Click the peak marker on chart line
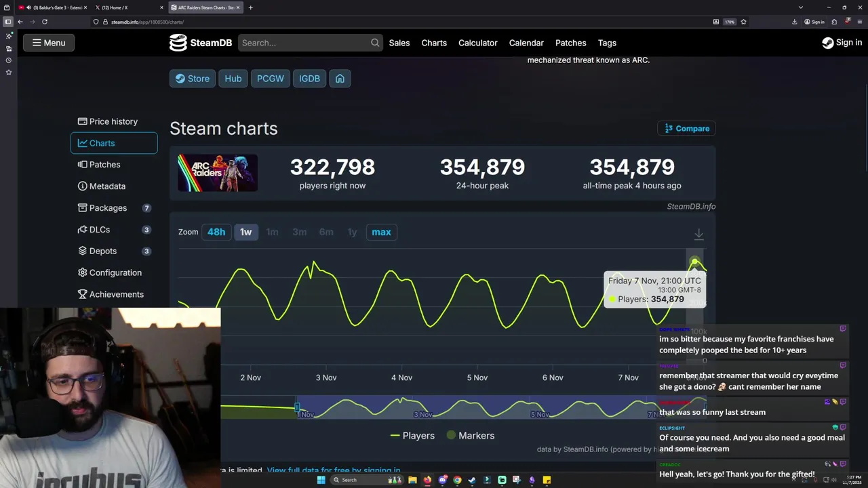The height and width of the screenshot is (488, 868). [694, 262]
